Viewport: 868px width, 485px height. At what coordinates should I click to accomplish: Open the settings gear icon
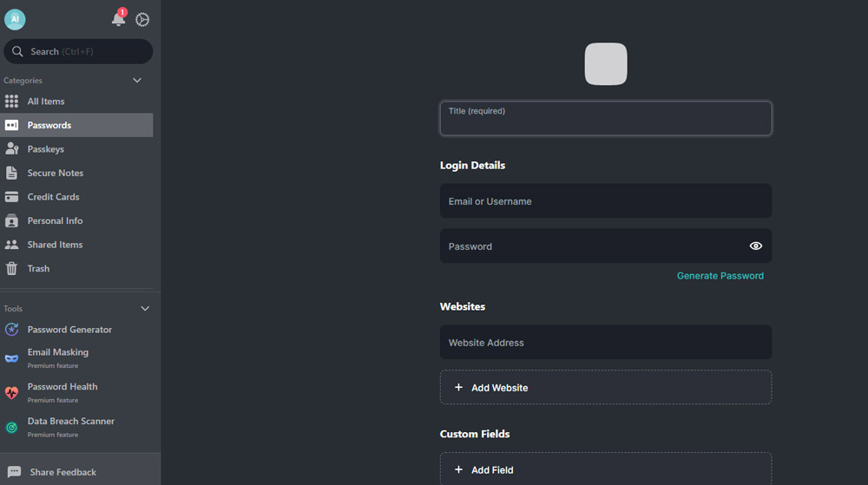(142, 19)
